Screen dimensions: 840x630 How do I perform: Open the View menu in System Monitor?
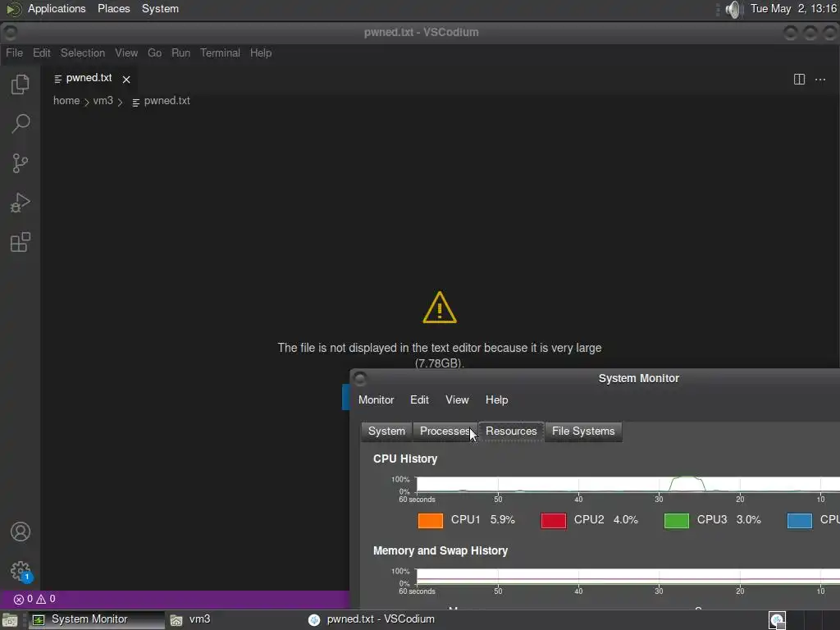[x=457, y=400]
